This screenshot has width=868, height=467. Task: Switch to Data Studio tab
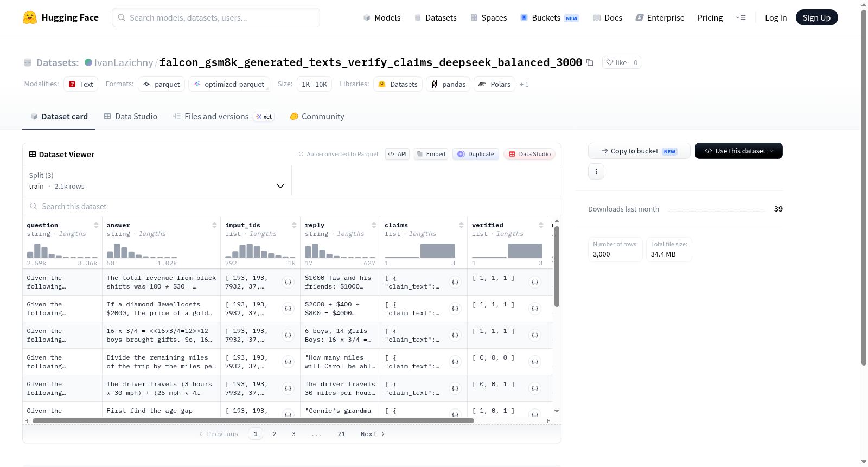131,117
